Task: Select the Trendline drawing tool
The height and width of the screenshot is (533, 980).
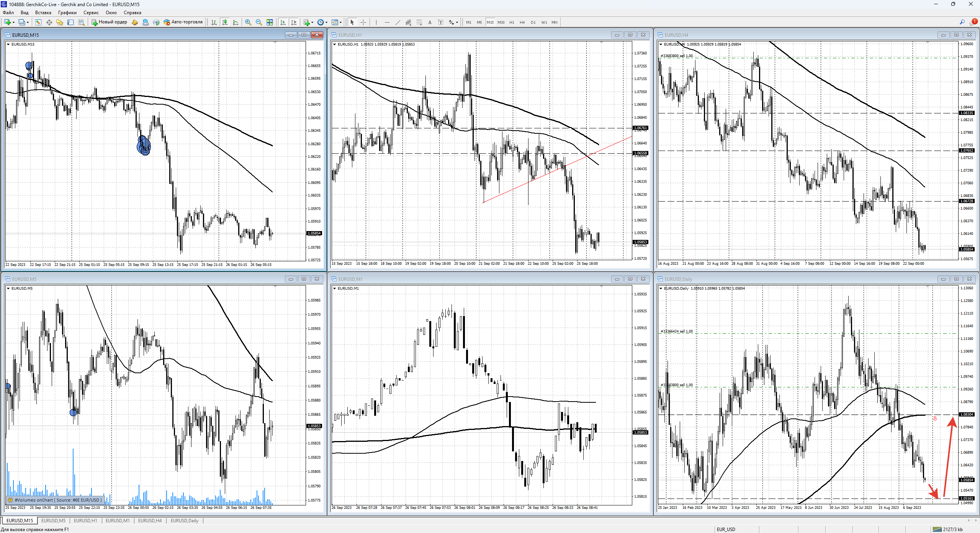Action: coord(398,22)
